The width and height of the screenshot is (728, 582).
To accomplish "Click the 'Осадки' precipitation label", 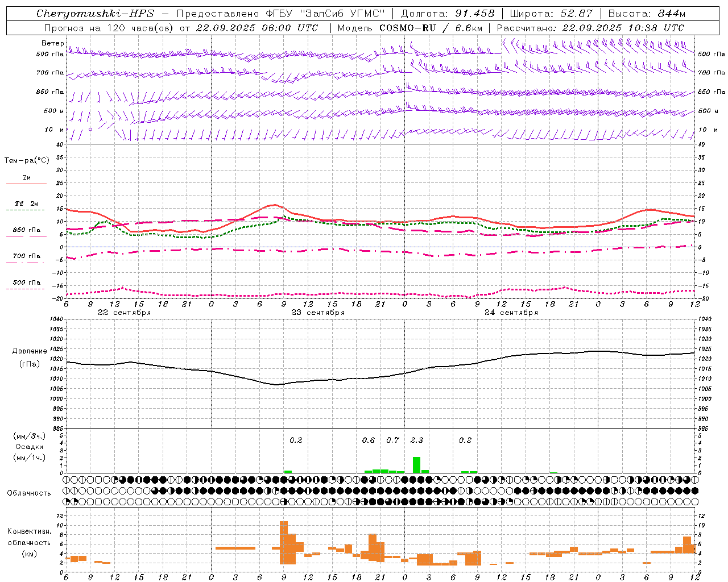I will 30,447.
